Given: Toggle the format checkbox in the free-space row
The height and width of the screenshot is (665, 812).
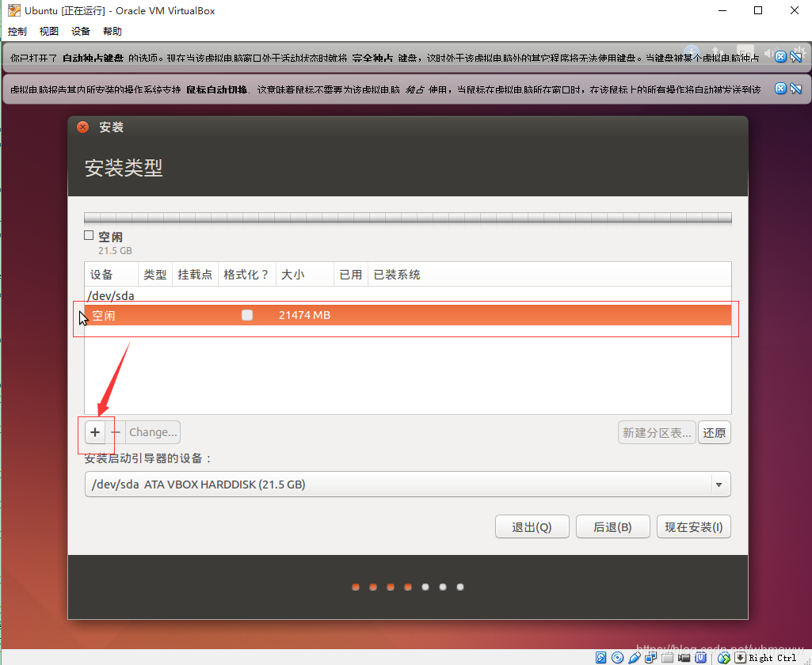Looking at the screenshot, I should click(247, 315).
